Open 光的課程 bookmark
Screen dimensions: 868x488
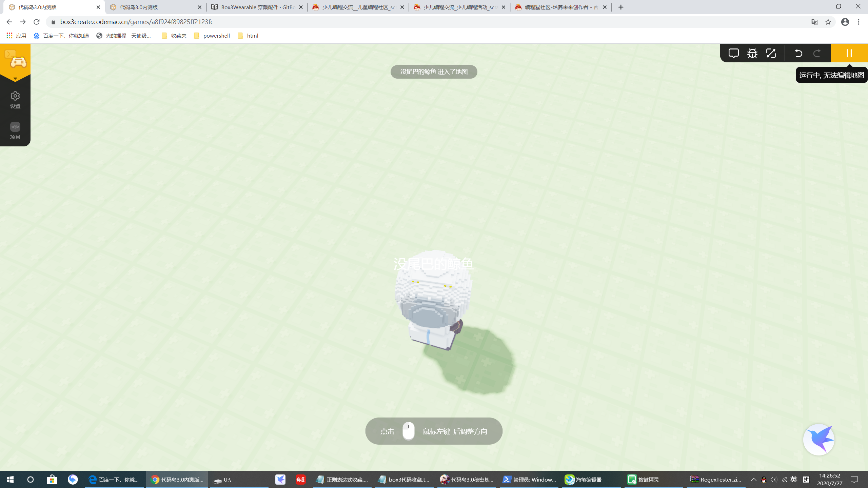coord(124,36)
